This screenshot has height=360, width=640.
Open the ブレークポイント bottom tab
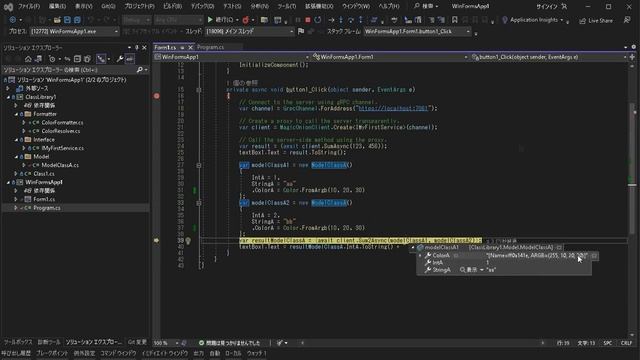pos(51,353)
